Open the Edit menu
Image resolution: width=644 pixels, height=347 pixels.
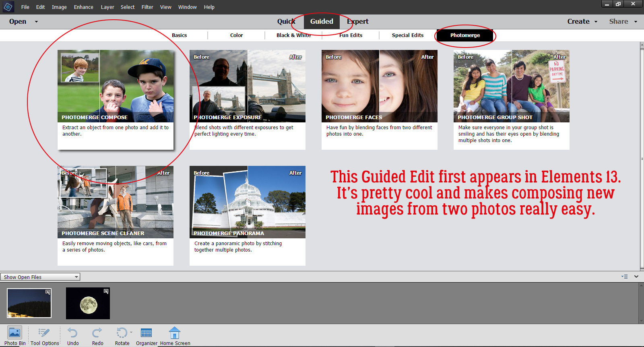pos(40,7)
